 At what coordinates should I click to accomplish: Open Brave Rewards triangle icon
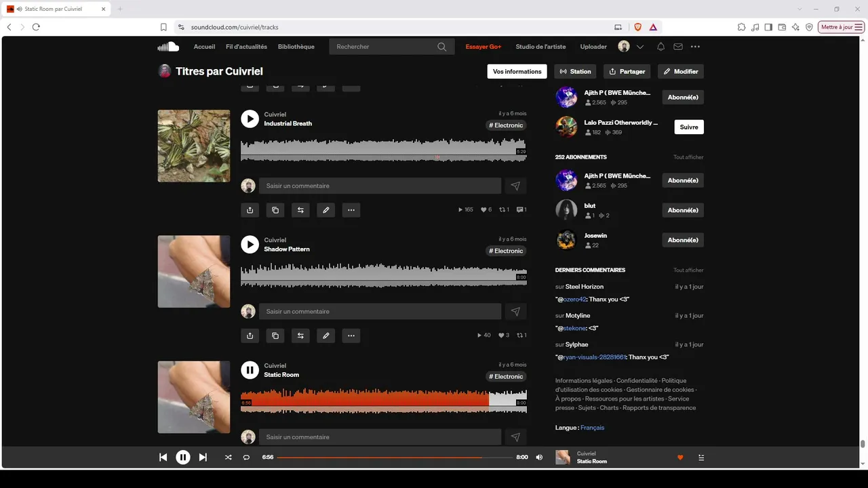[x=653, y=27]
